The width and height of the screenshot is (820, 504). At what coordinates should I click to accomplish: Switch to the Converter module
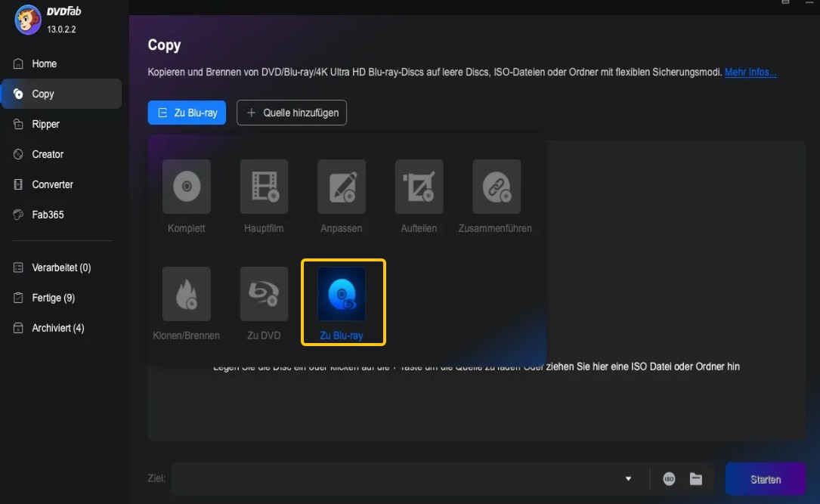[62, 184]
